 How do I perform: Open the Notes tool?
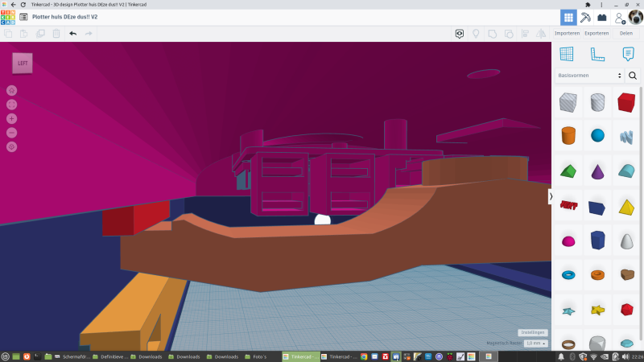[x=628, y=54]
